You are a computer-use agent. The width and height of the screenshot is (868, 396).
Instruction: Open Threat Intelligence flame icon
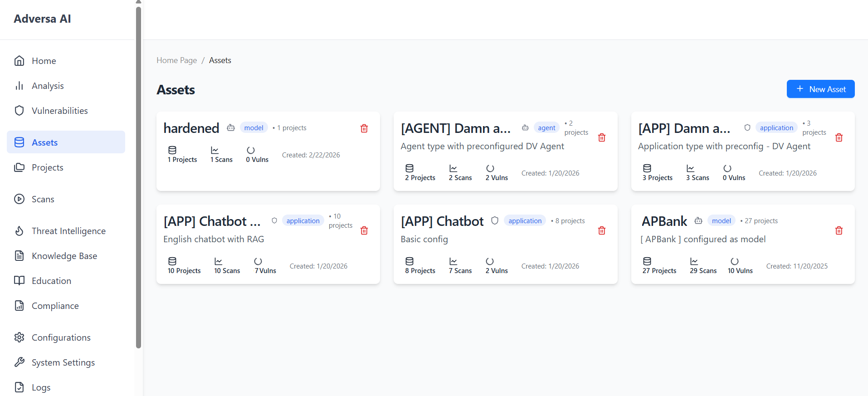[19, 230]
